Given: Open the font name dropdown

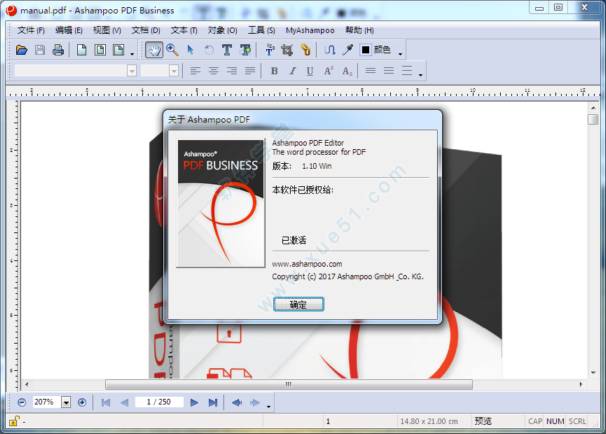Looking at the screenshot, I should tap(132, 71).
